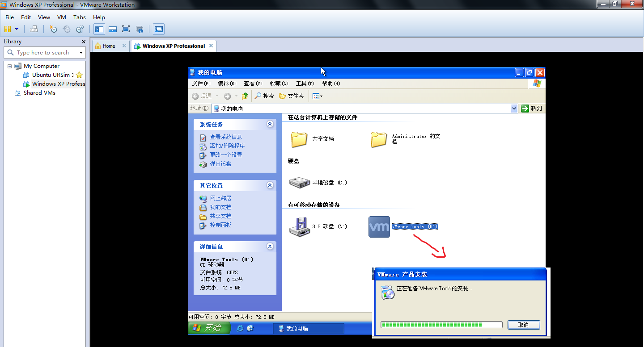The image size is (644, 347).
Task: Click the Send Ctrl+Alt+Del toolbar icon
Action: click(34, 29)
